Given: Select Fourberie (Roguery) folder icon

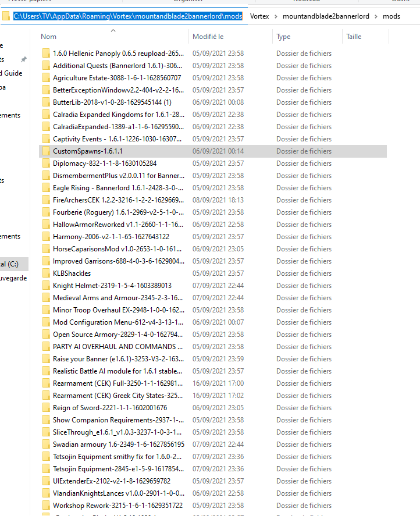Looking at the screenshot, I should (46, 212).
